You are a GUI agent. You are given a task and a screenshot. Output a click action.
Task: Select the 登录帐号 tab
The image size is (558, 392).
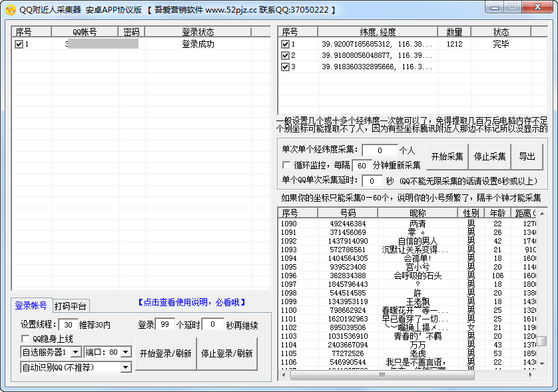point(31,305)
